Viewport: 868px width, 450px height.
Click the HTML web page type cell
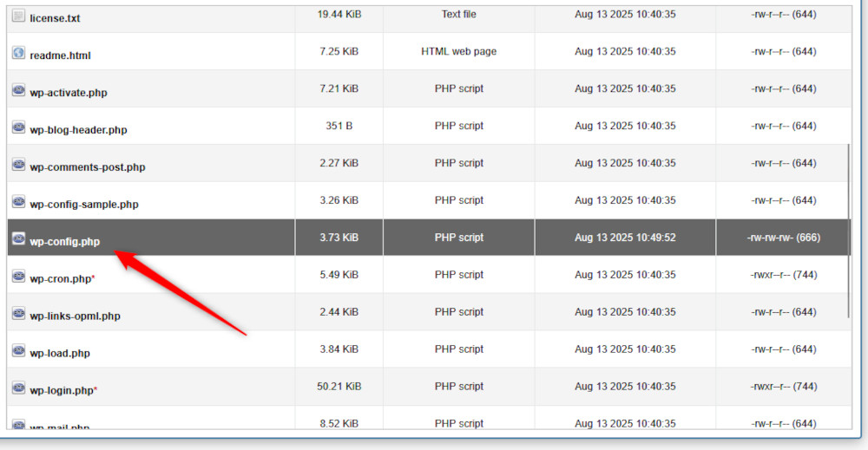(459, 51)
